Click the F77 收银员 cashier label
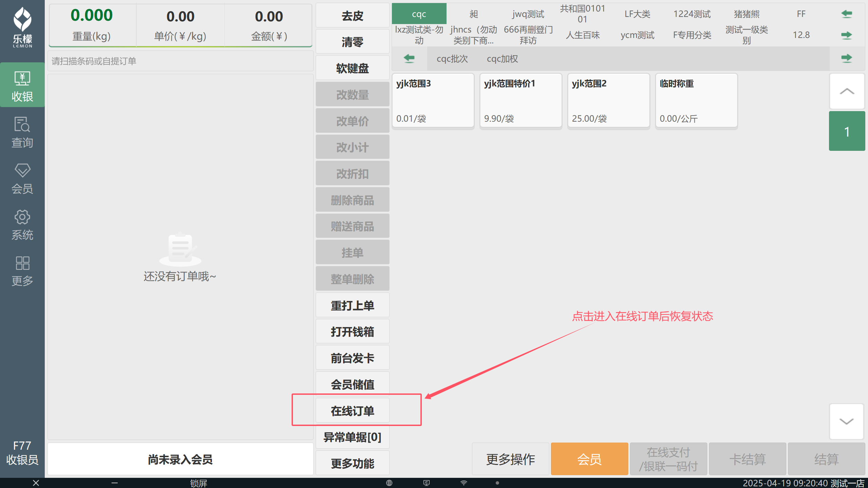The image size is (868, 488). 22,453
